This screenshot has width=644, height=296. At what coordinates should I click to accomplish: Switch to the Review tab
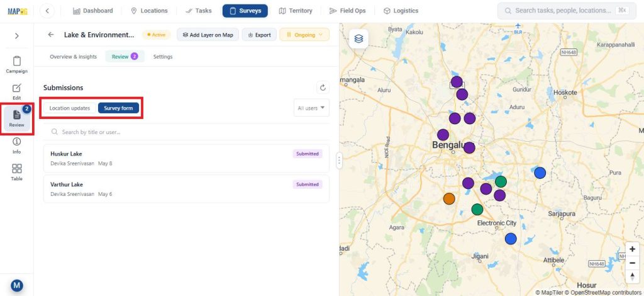[125, 57]
